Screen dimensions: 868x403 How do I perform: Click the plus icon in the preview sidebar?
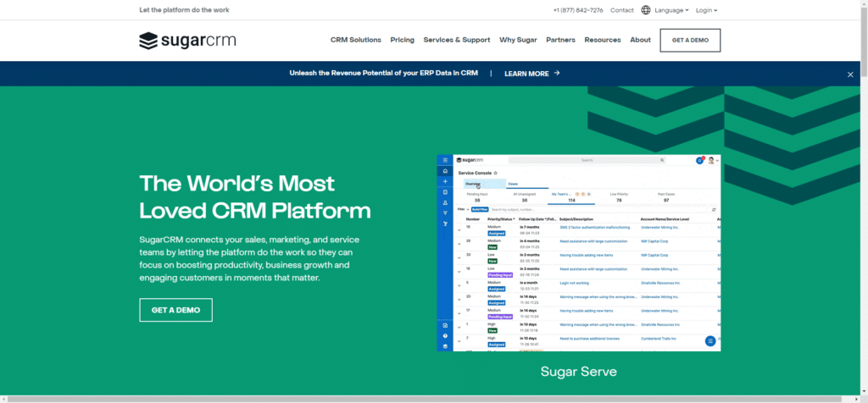tap(445, 181)
